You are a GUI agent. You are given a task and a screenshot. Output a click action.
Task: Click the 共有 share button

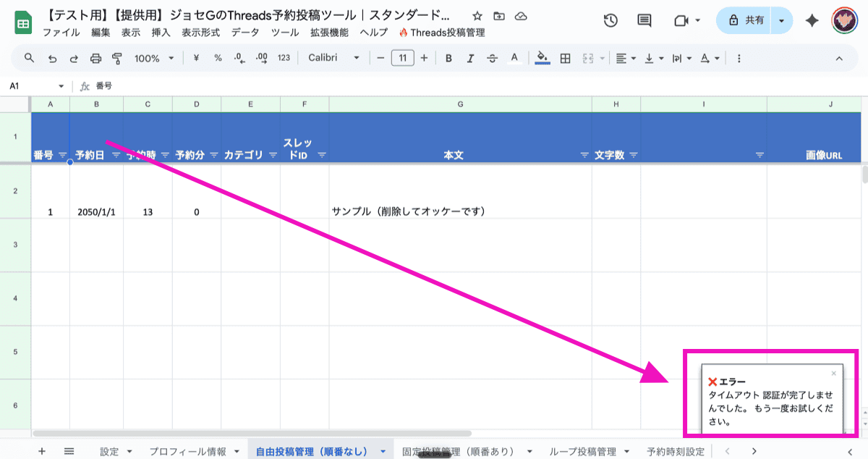[x=747, y=20]
